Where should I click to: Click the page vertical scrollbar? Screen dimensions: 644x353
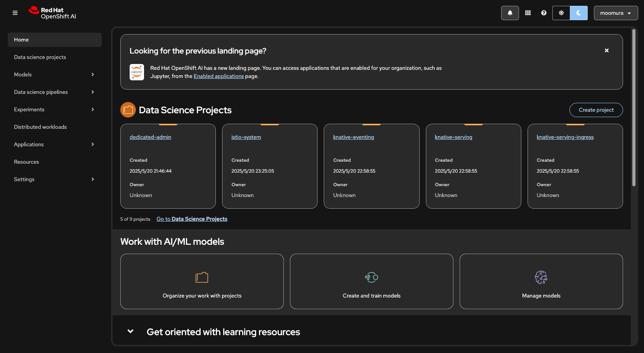tap(634, 109)
